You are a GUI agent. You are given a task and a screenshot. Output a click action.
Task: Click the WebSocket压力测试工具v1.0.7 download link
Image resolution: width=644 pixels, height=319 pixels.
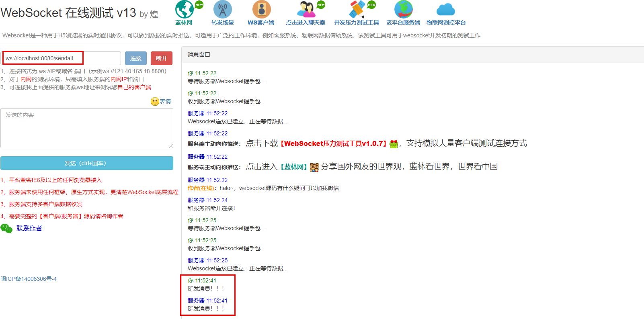pos(333,143)
